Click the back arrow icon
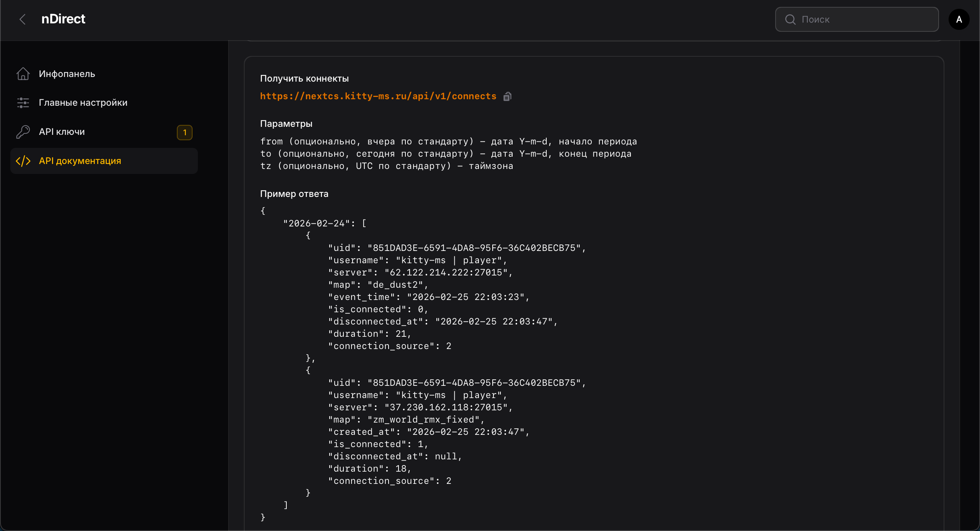The width and height of the screenshot is (980, 531). point(23,19)
